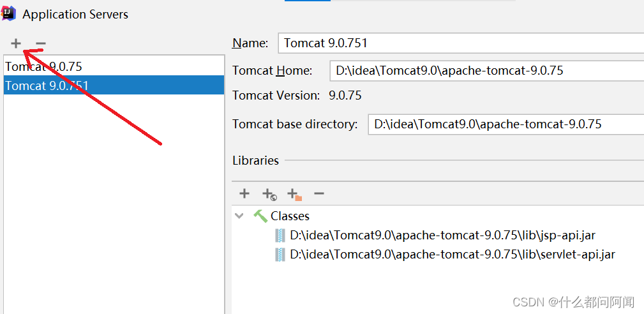Add library from URL (plus with globe)
Viewport: 644px width, 314px height.
click(269, 194)
